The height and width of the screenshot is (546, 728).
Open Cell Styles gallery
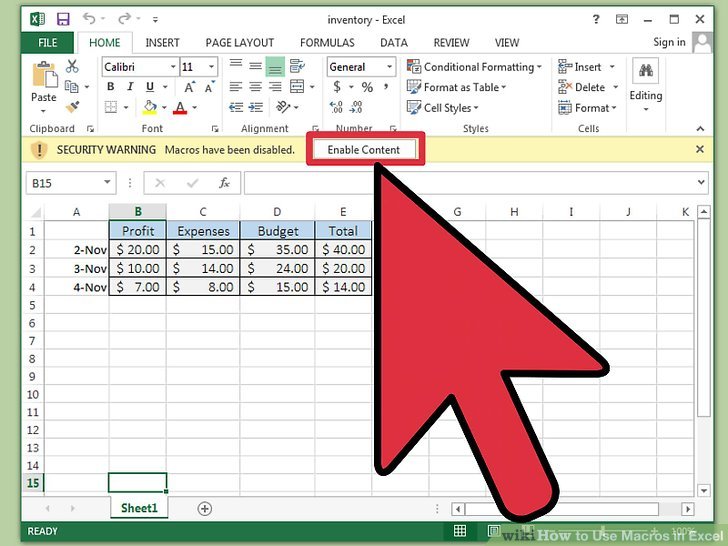coord(442,108)
